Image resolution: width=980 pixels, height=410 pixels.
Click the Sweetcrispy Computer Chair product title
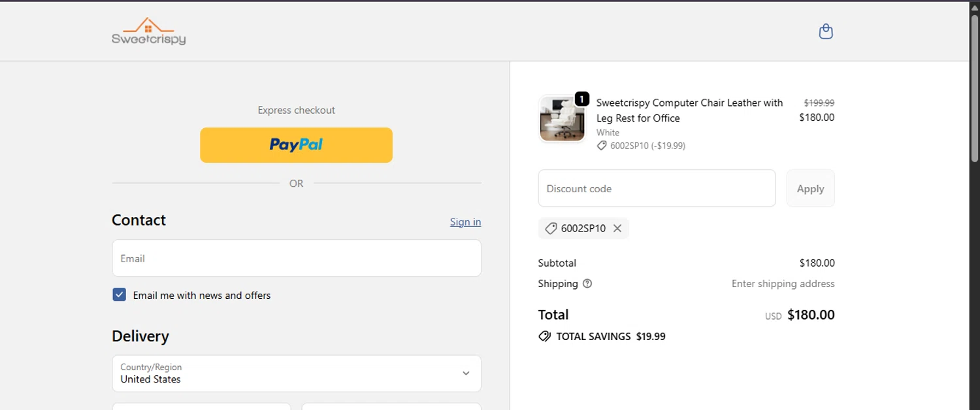point(689,111)
